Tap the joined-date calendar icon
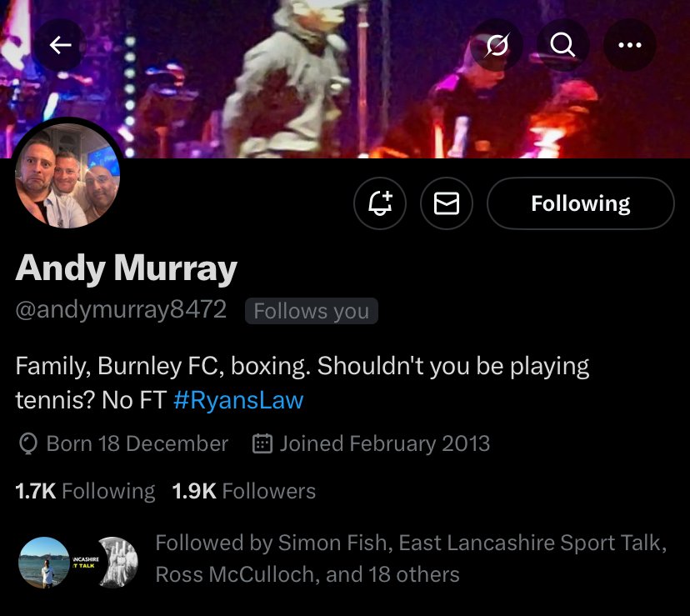Image resolution: width=690 pixels, height=616 pixels. pos(262,443)
